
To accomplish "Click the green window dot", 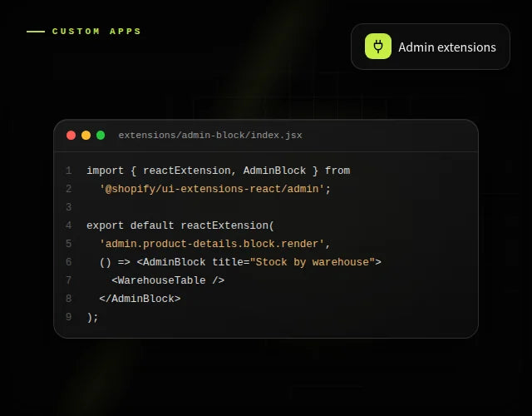I will pyautogui.click(x=101, y=135).
